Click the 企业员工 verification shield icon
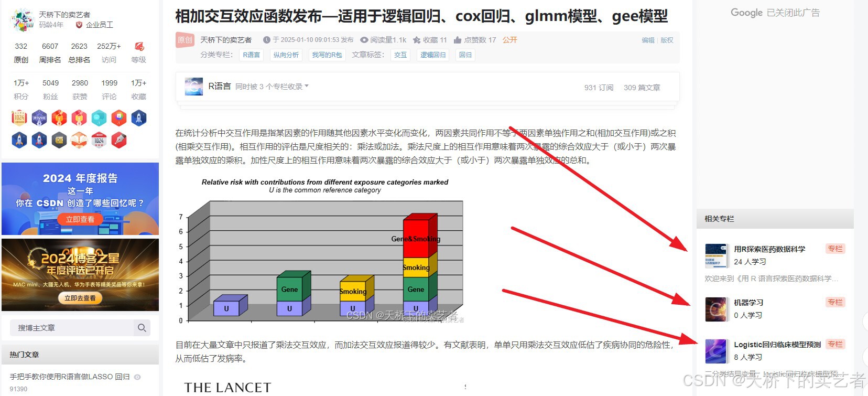The height and width of the screenshot is (396, 868). [79, 25]
